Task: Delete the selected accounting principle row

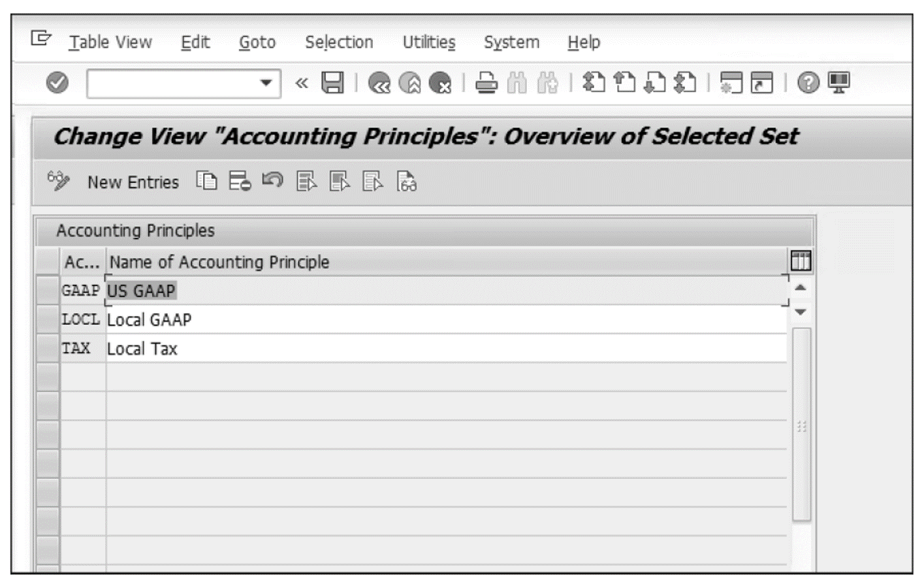Action: click(241, 182)
